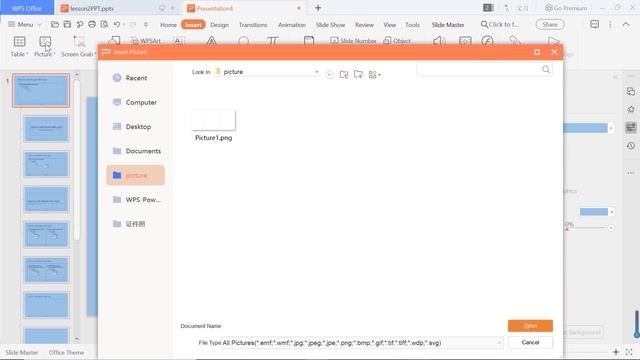Screen dimensions: 640x360
Task: Click the search magnifier icon in dialog
Action: point(546,70)
